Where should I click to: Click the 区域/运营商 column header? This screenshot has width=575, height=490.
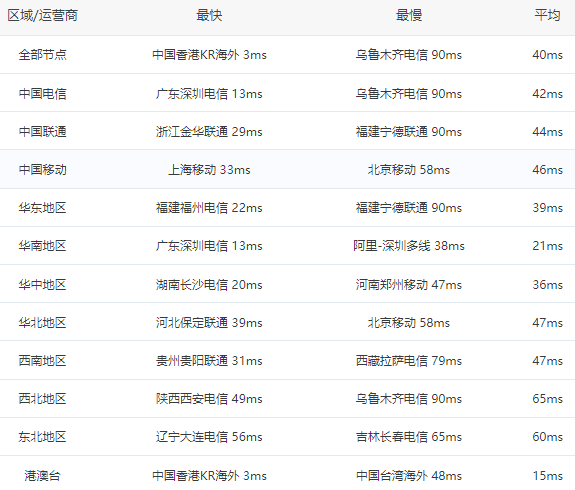(43, 15)
